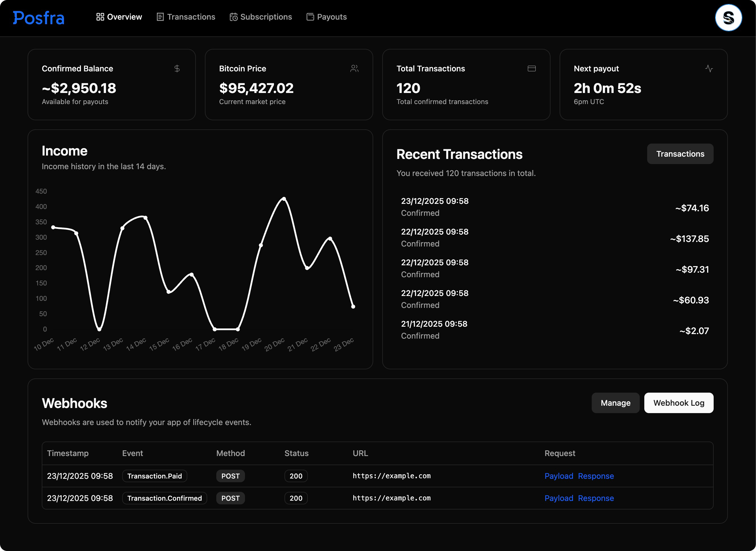Open the Transactions nav tab

[x=186, y=17]
